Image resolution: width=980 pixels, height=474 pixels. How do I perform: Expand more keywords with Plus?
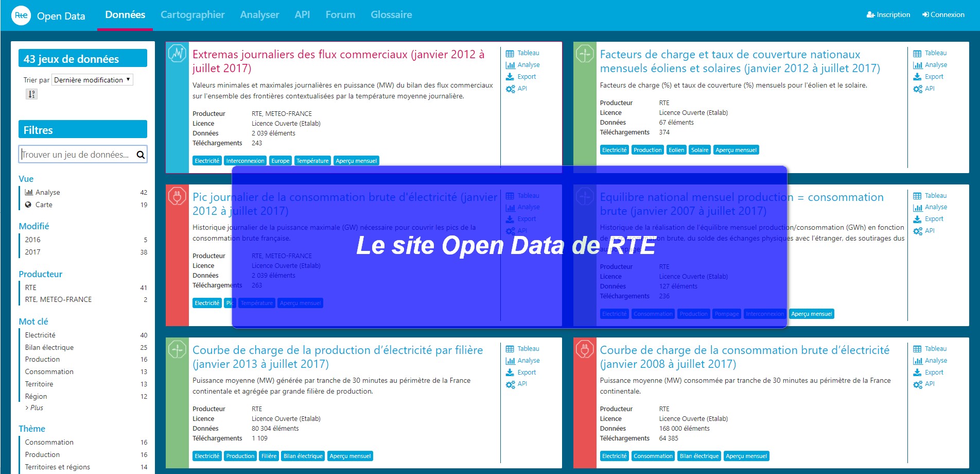(x=36, y=408)
